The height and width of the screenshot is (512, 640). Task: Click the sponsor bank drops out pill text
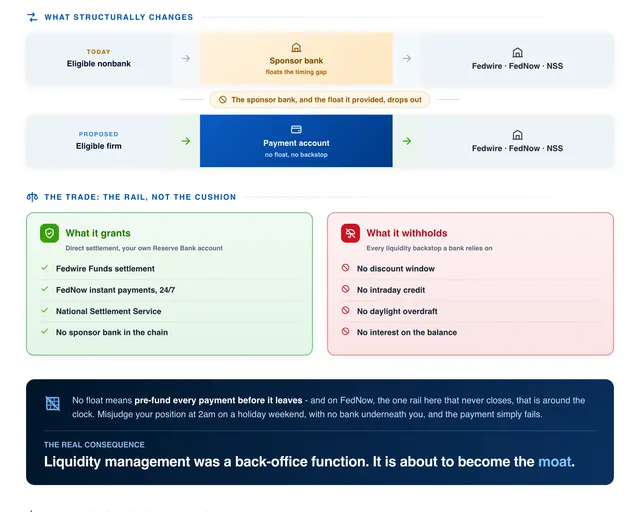click(326, 100)
